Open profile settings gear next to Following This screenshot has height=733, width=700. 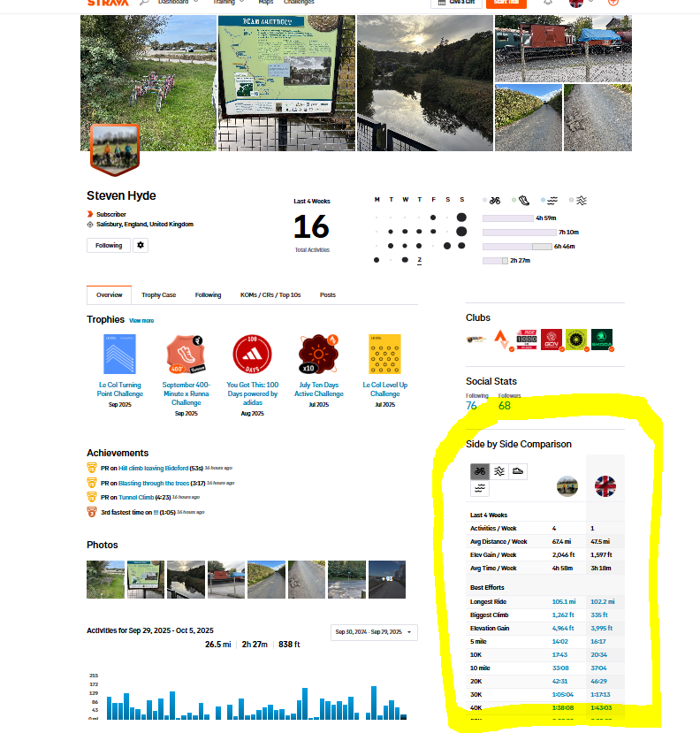tap(140, 245)
